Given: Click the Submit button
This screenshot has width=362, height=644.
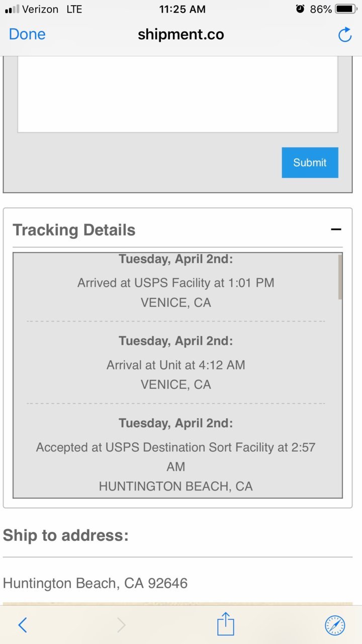Looking at the screenshot, I should click(310, 163).
